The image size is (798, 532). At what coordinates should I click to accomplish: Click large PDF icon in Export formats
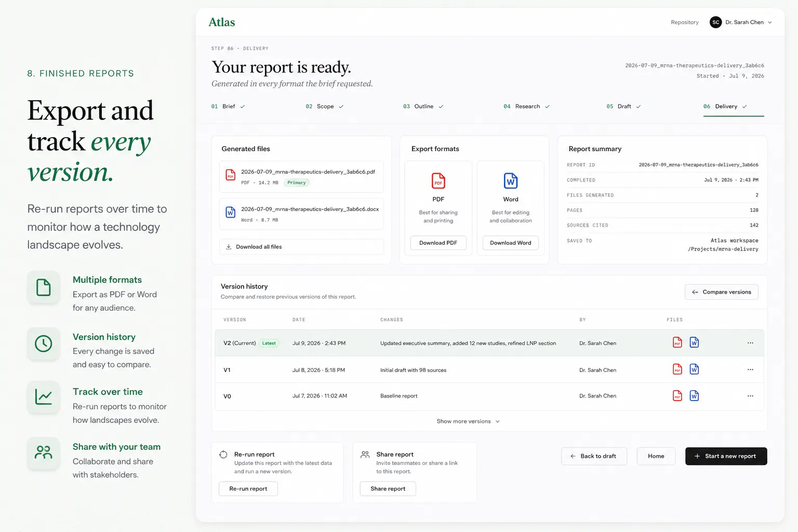pyautogui.click(x=438, y=181)
